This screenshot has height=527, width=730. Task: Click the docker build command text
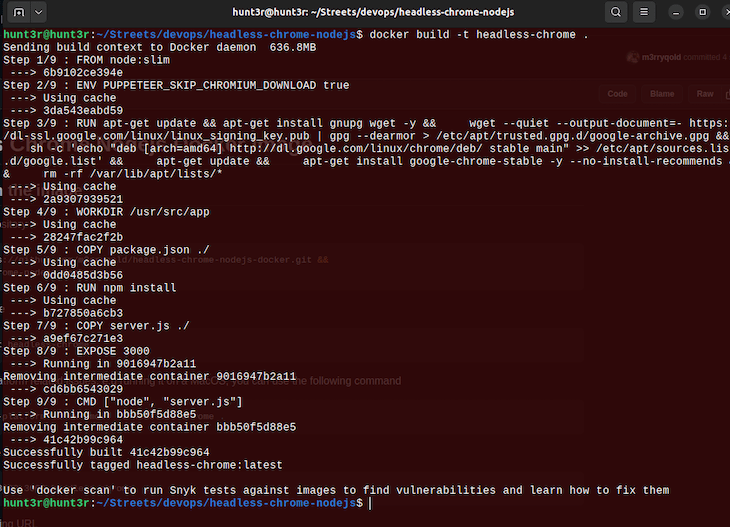[479, 35]
